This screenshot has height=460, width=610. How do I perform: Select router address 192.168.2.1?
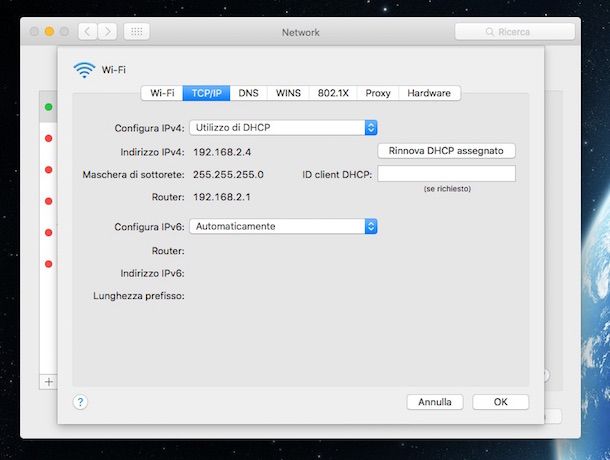point(222,197)
